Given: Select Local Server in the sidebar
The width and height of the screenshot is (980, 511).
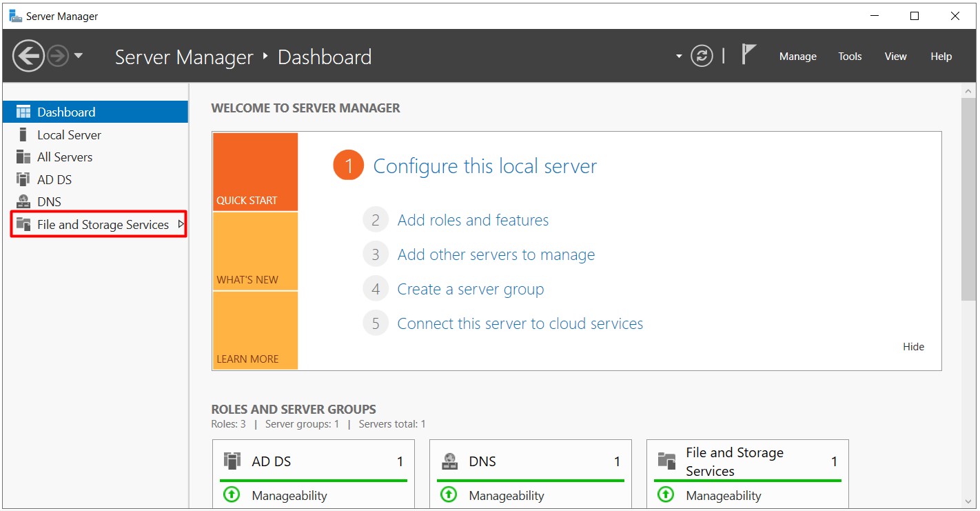Looking at the screenshot, I should pyautogui.click(x=95, y=134).
